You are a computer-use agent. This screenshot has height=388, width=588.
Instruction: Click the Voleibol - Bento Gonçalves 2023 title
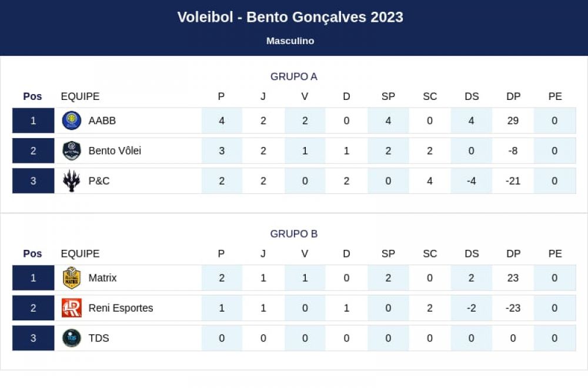[290, 17]
